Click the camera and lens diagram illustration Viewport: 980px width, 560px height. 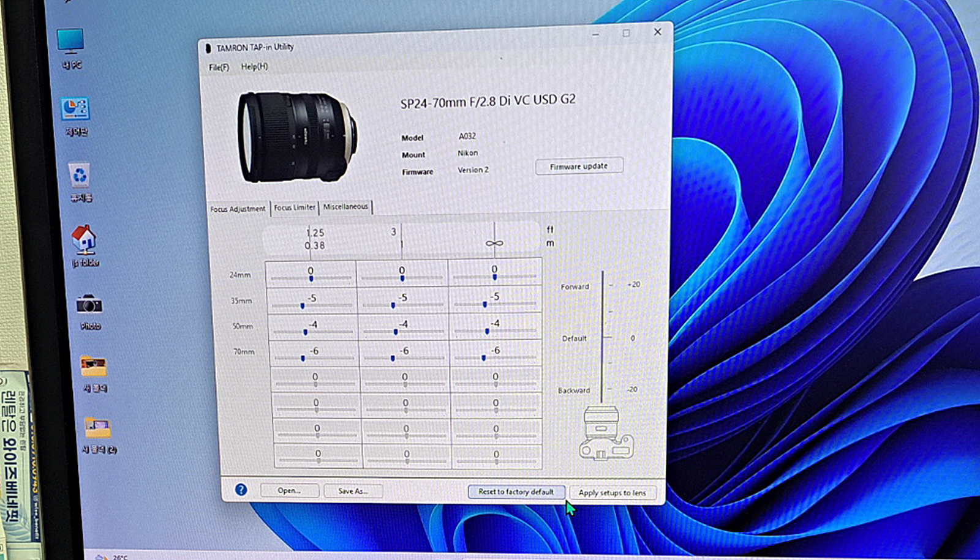(x=605, y=433)
